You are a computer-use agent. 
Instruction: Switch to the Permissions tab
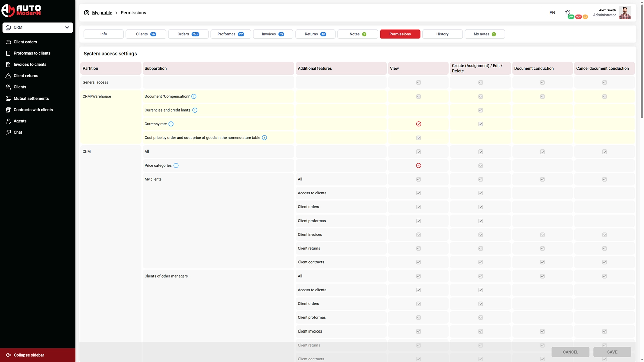pyautogui.click(x=400, y=34)
